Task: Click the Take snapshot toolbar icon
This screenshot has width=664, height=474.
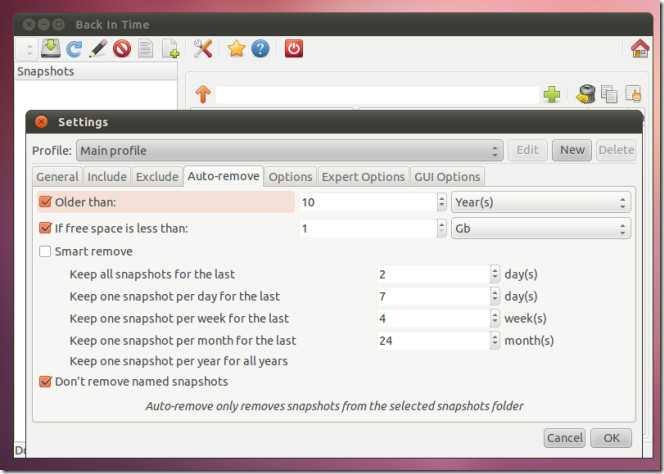Action: click(50, 49)
